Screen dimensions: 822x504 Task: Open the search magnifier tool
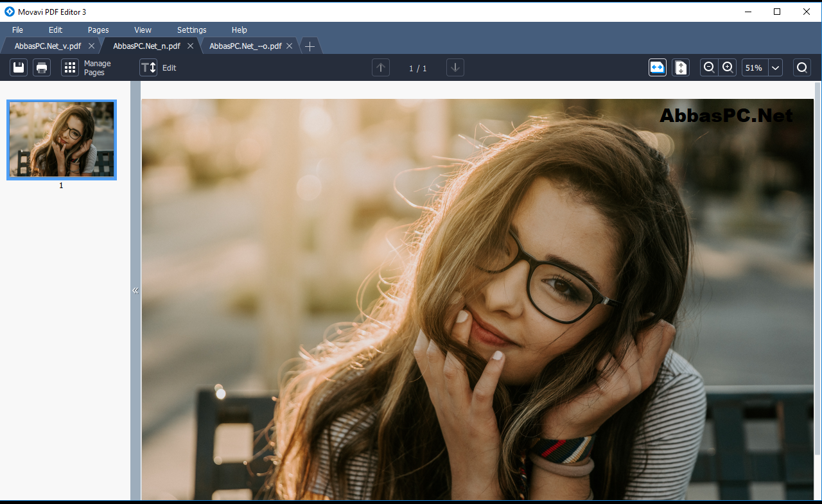pos(802,67)
